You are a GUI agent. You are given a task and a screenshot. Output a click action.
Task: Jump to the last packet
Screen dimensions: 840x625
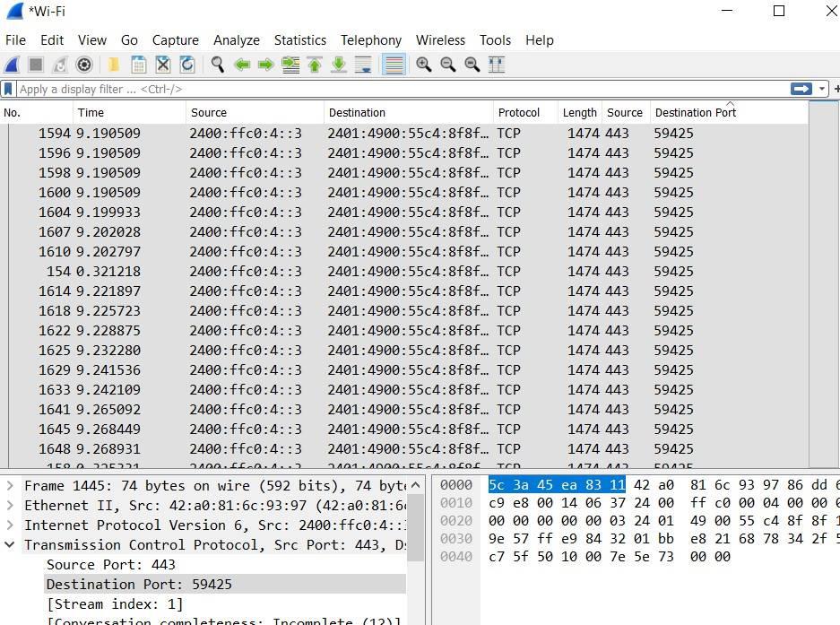point(339,65)
